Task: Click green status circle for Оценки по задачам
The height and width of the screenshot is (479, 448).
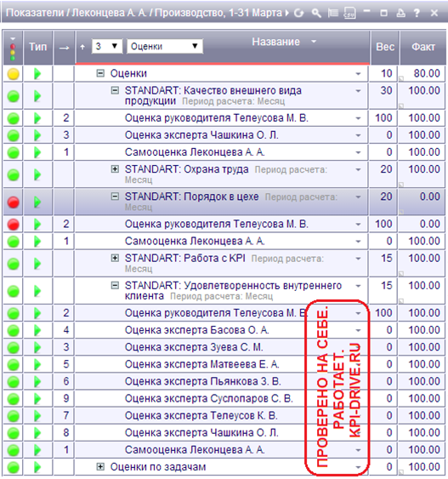Action: [13, 467]
